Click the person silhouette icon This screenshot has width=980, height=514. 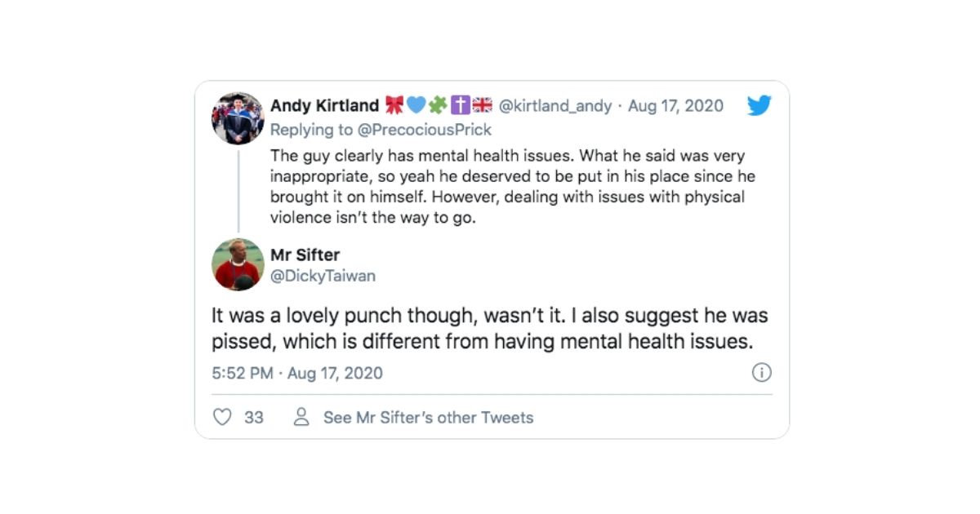[x=301, y=417]
